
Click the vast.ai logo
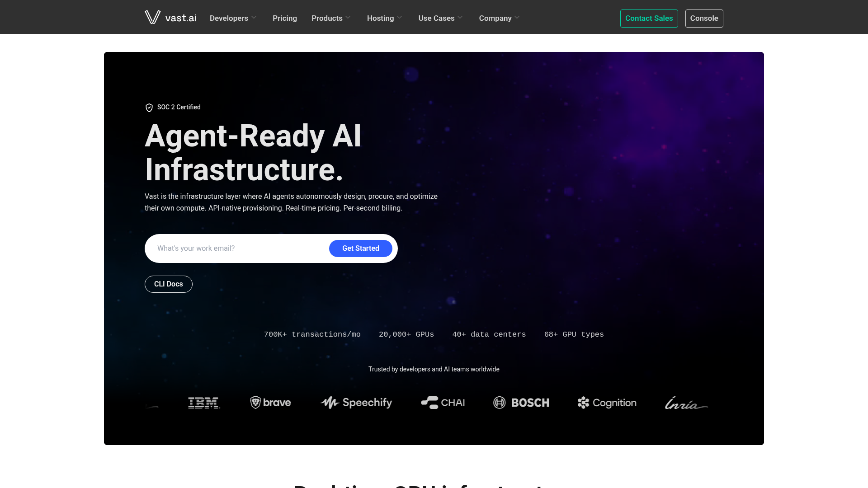(x=170, y=17)
